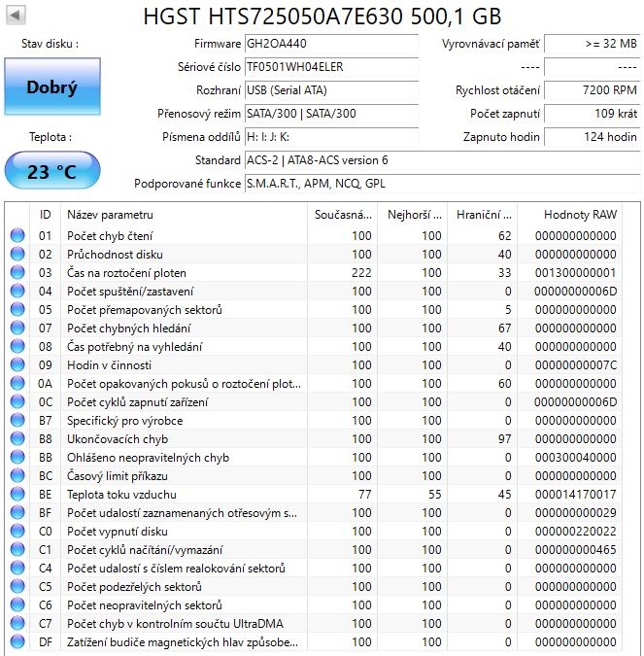Viewport: 644px width, 656px height.
Task: Click the ID column header
Action: coord(45,215)
